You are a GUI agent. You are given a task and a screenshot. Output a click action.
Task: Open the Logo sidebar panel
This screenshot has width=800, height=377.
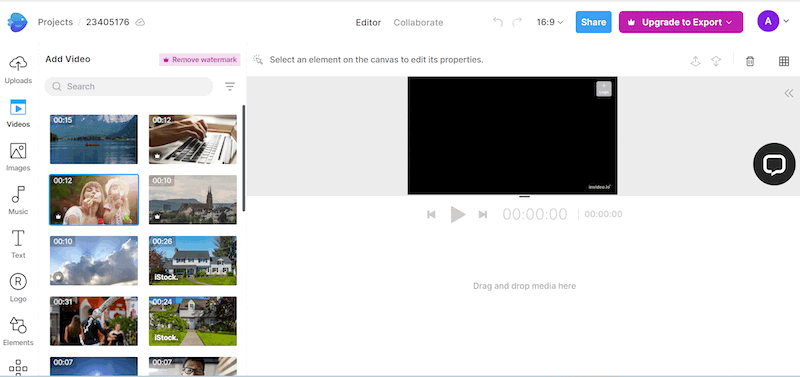(x=18, y=288)
